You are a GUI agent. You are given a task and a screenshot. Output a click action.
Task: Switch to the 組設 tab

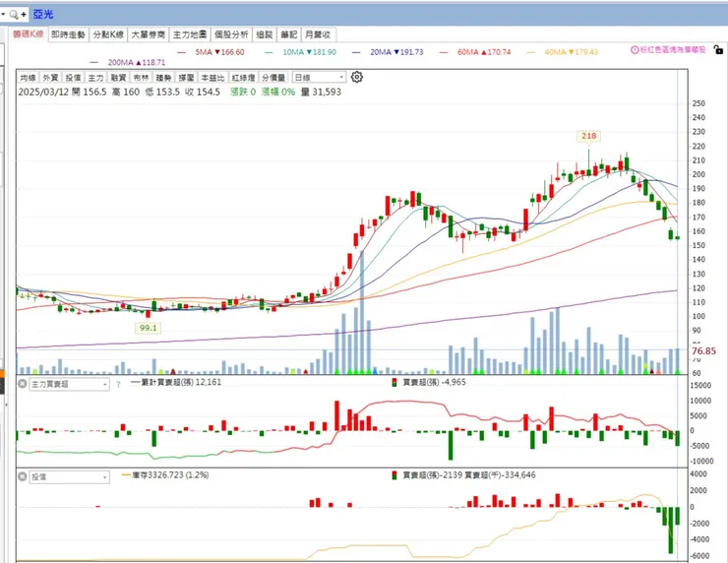pos(265,34)
